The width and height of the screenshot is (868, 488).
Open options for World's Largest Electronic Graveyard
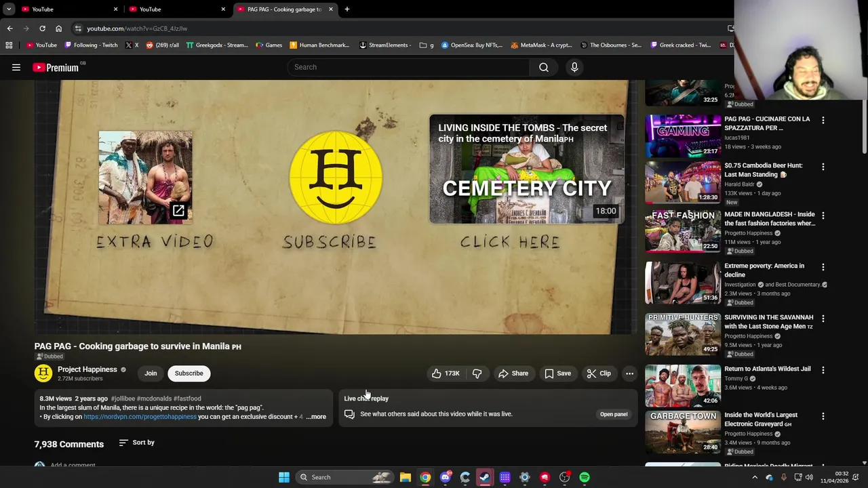[x=823, y=416]
